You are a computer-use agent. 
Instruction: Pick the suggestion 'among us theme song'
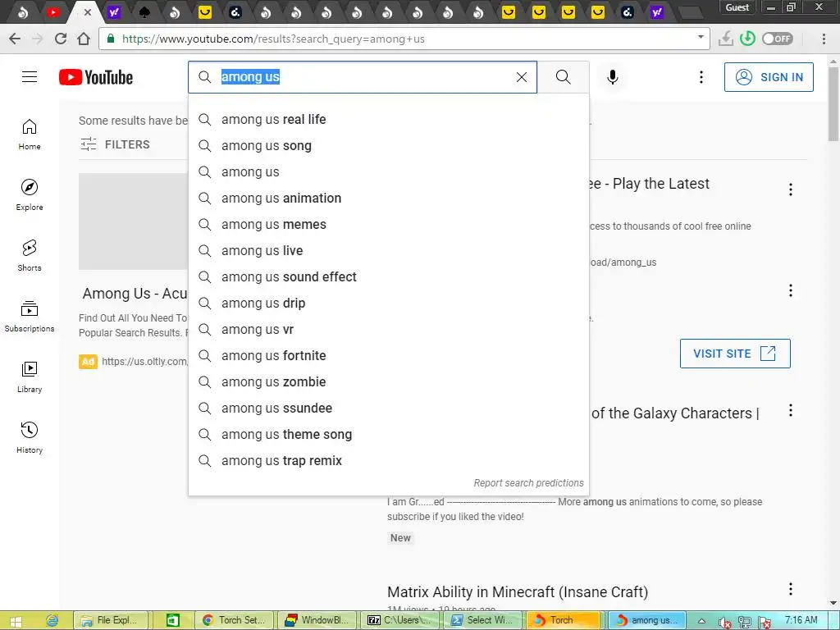tap(389, 435)
